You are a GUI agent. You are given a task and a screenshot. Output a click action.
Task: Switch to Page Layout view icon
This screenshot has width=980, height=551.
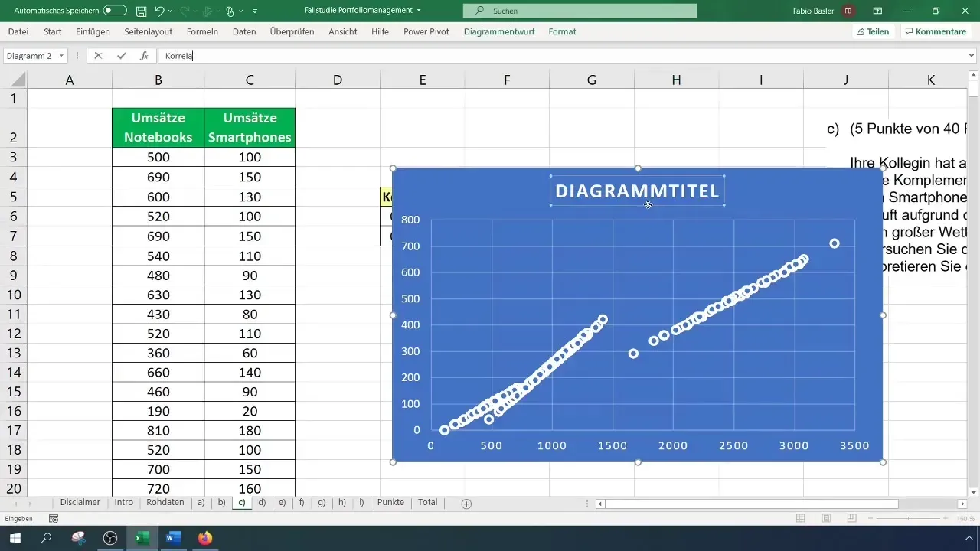[825, 519]
